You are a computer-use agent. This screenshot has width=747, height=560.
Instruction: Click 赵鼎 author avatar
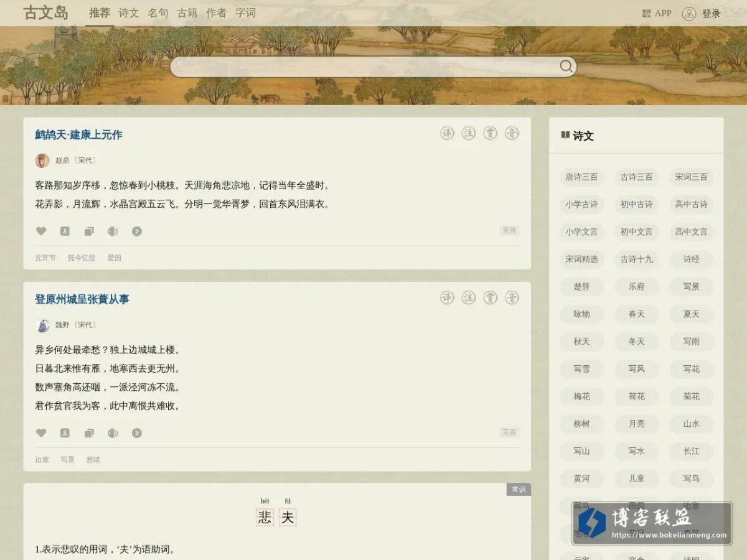tap(42, 161)
